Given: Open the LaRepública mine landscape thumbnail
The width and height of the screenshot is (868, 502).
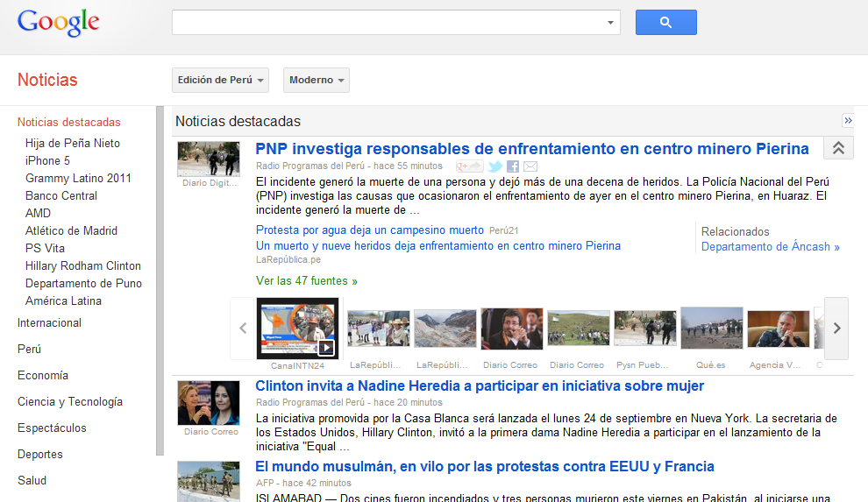Looking at the screenshot, I should tap(445, 329).
